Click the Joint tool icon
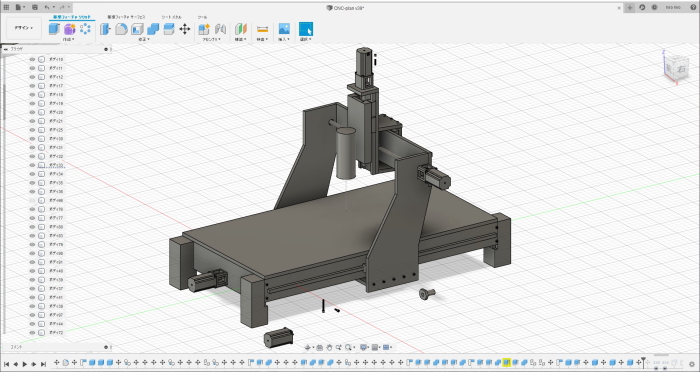Viewport: 700px width, 372px height. pos(220,29)
